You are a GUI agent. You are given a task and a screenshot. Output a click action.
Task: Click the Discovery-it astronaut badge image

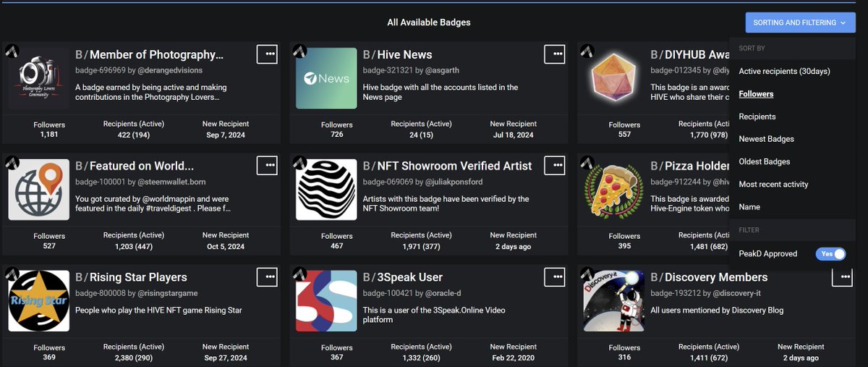pyautogui.click(x=613, y=301)
